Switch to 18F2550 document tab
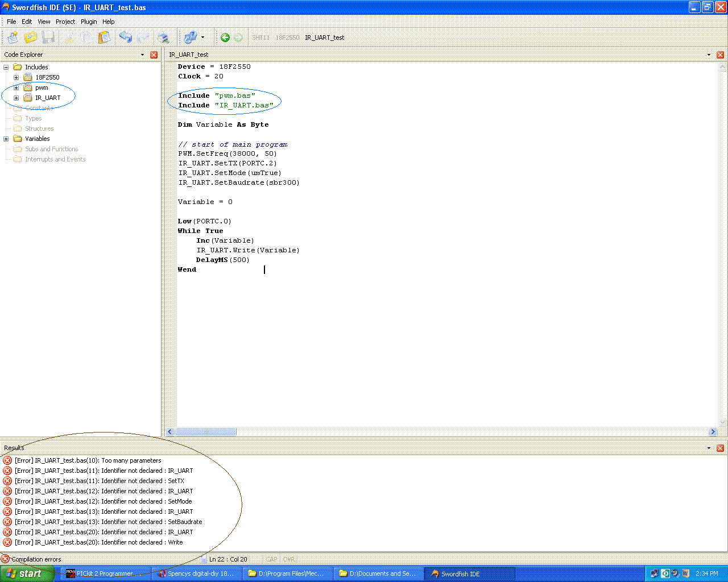This screenshot has height=582, width=728. [x=287, y=38]
